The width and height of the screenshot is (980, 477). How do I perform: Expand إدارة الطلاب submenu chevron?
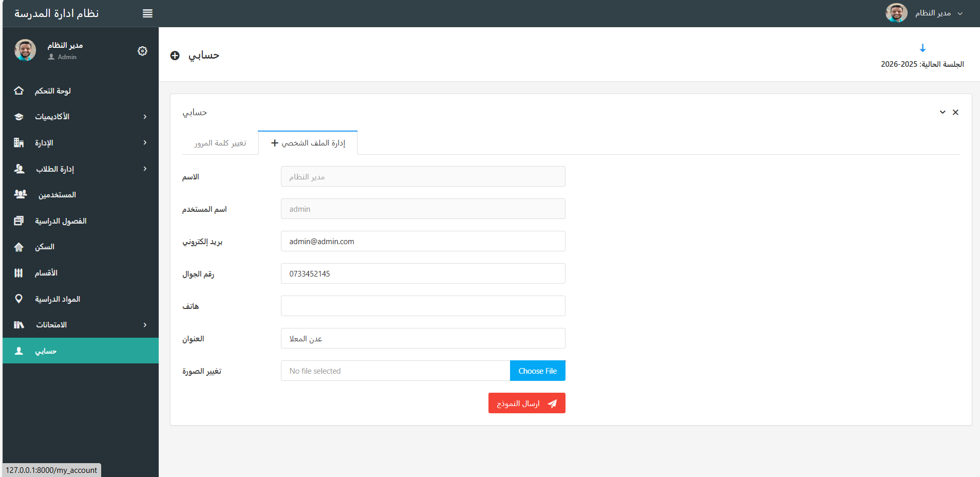(145, 169)
